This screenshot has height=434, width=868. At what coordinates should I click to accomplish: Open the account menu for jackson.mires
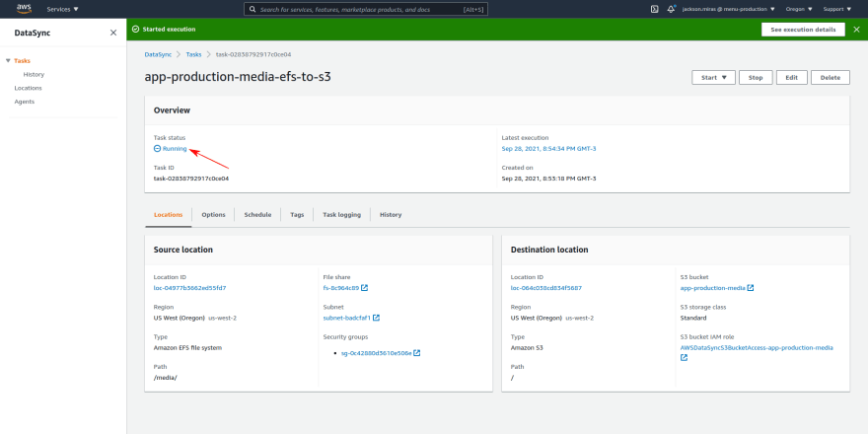[x=729, y=10]
